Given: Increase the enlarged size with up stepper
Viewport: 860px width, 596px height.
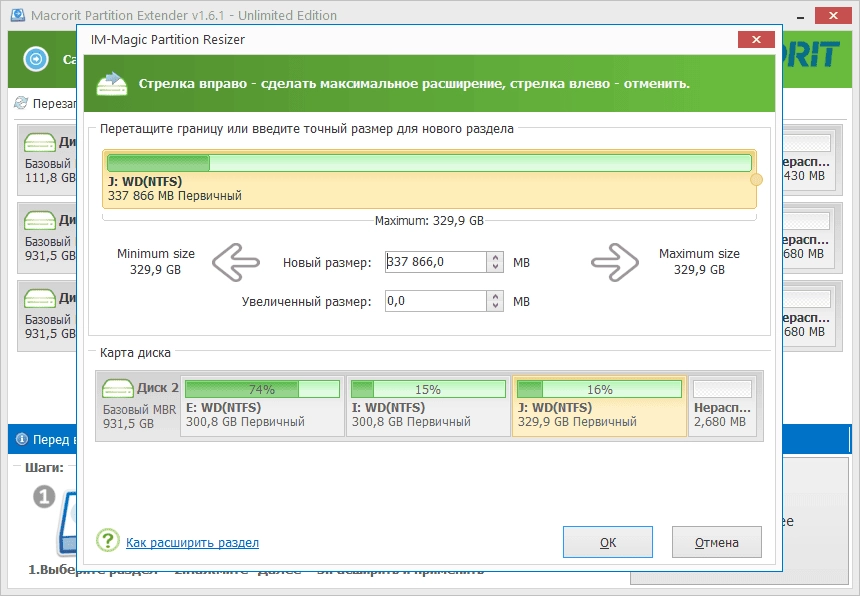Looking at the screenshot, I should click(495, 296).
